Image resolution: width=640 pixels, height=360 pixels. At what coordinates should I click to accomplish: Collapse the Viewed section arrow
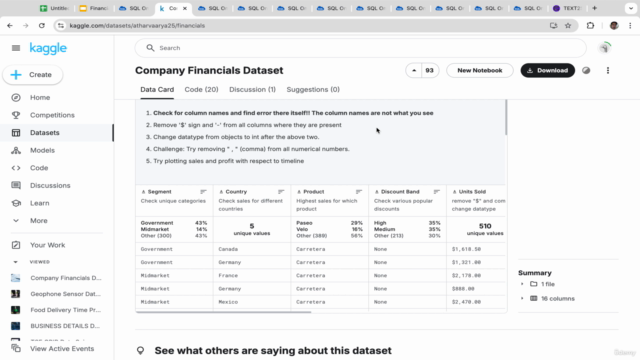16,262
